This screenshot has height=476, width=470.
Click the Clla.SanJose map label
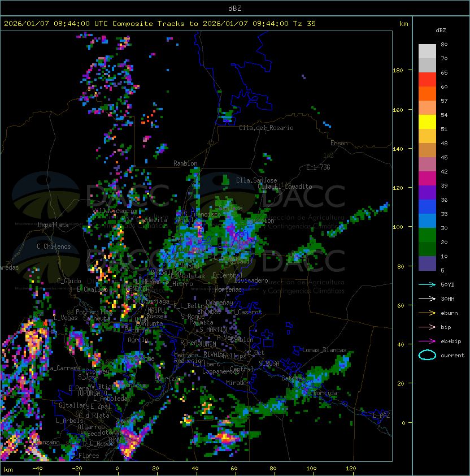pyautogui.click(x=256, y=180)
